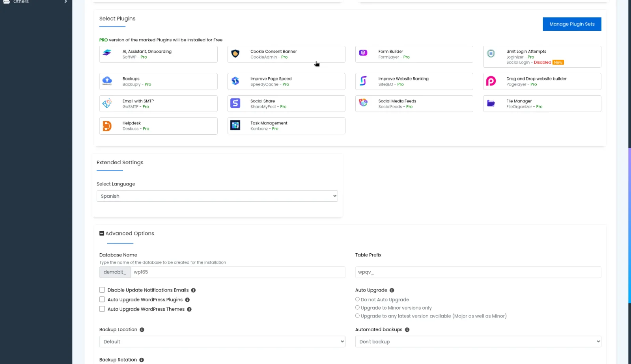Click info icon beside Backup Rotation
Image resolution: width=631 pixels, height=364 pixels.
click(x=142, y=360)
